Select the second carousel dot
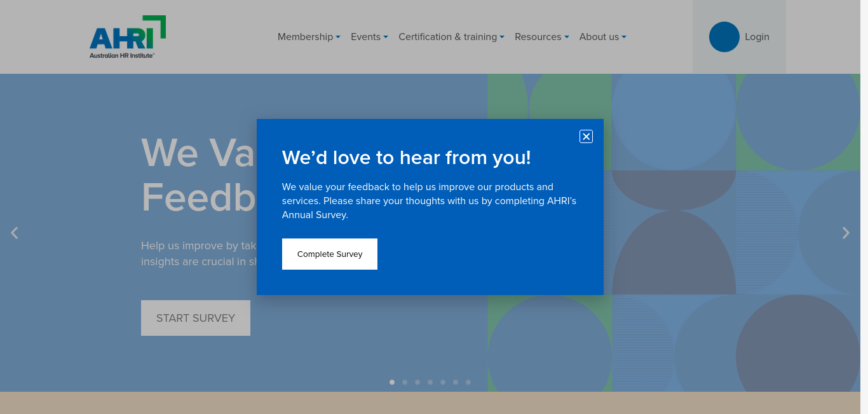The image size is (868, 414). point(405,382)
